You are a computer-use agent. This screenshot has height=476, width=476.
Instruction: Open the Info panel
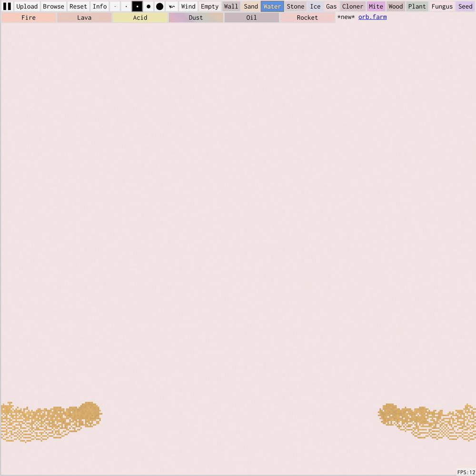(100, 6)
